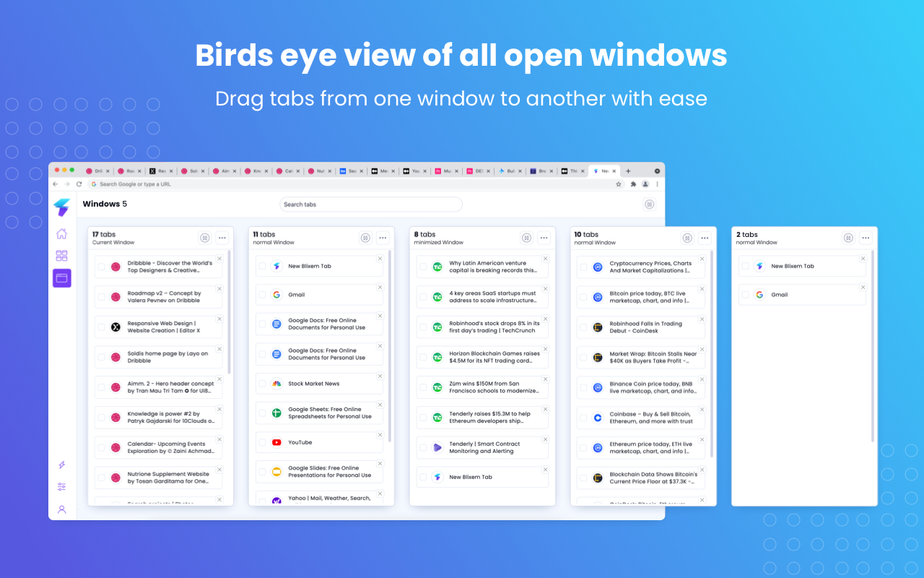Click the new tab plus button
The height and width of the screenshot is (578, 924).
628,171
